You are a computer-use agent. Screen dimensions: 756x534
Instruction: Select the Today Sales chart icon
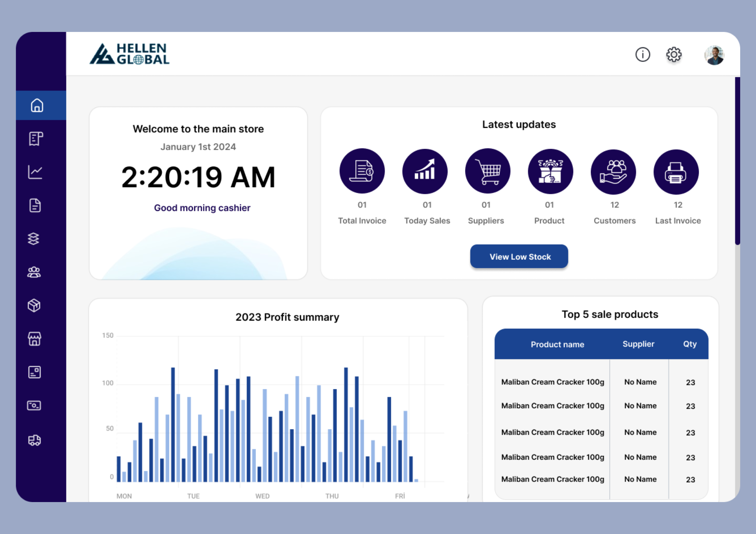425,171
